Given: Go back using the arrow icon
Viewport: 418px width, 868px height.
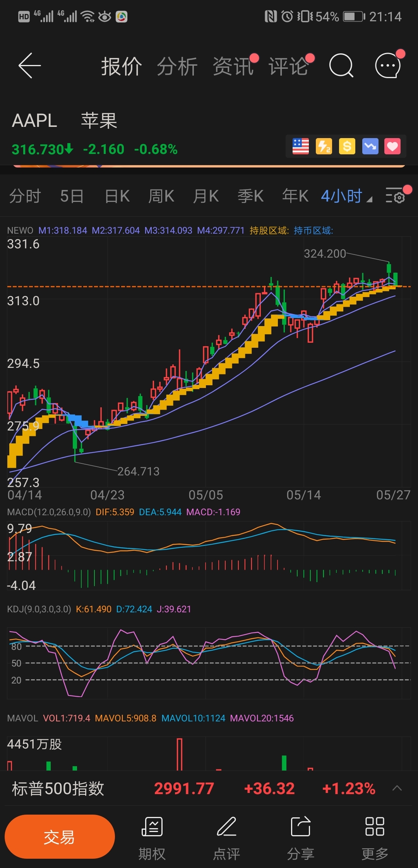Looking at the screenshot, I should (30, 66).
